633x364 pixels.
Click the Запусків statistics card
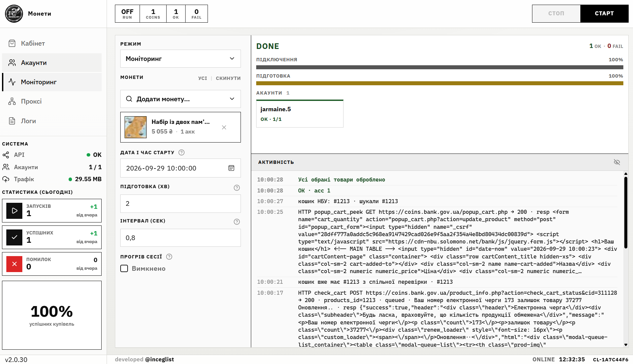tap(52, 210)
